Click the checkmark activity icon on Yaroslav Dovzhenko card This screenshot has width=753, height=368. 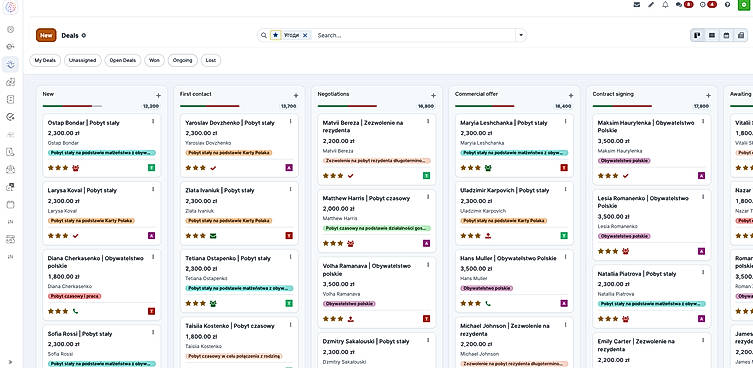pos(213,168)
